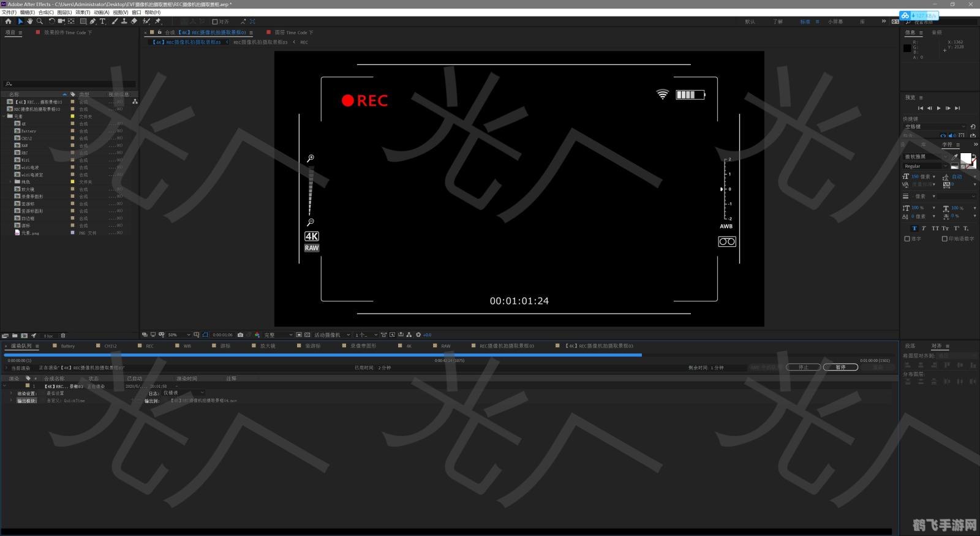Image resolution: width=980 pixels, height=536 pixels.
Task: Play the preview
Action: (x=938, y=108)
